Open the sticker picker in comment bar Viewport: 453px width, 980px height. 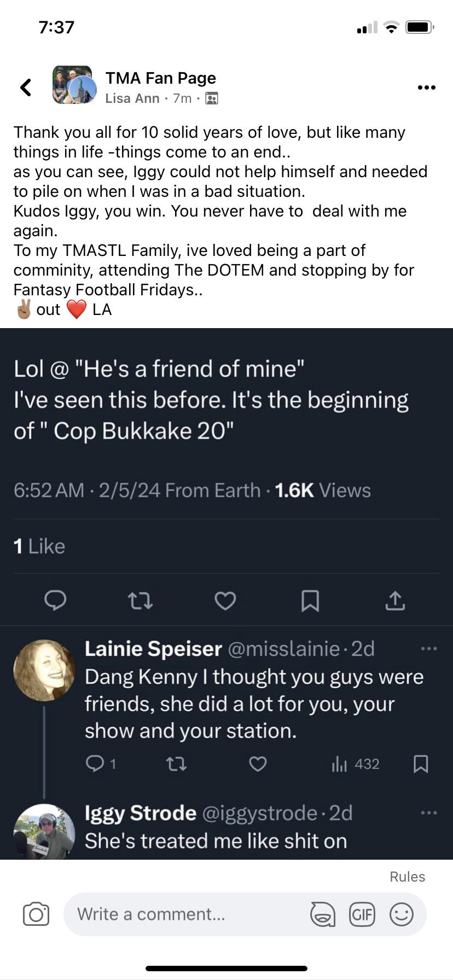pyautogui.click(x=323, y=914)
